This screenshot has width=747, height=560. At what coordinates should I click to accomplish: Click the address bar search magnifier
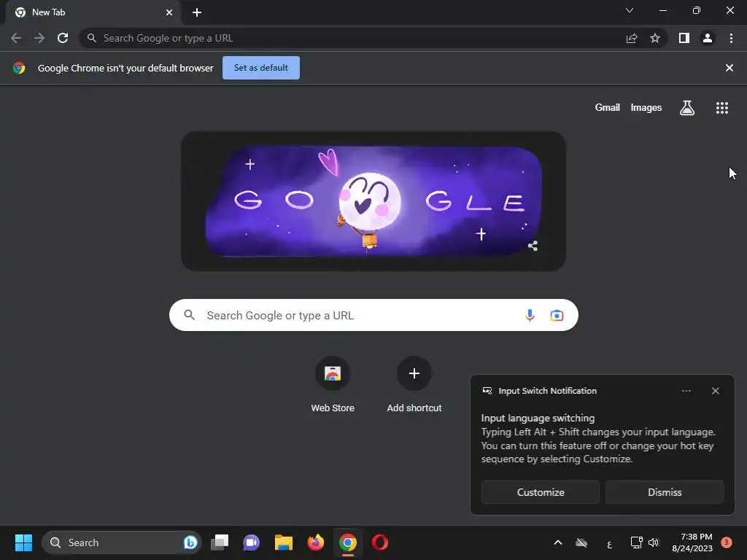91,38
